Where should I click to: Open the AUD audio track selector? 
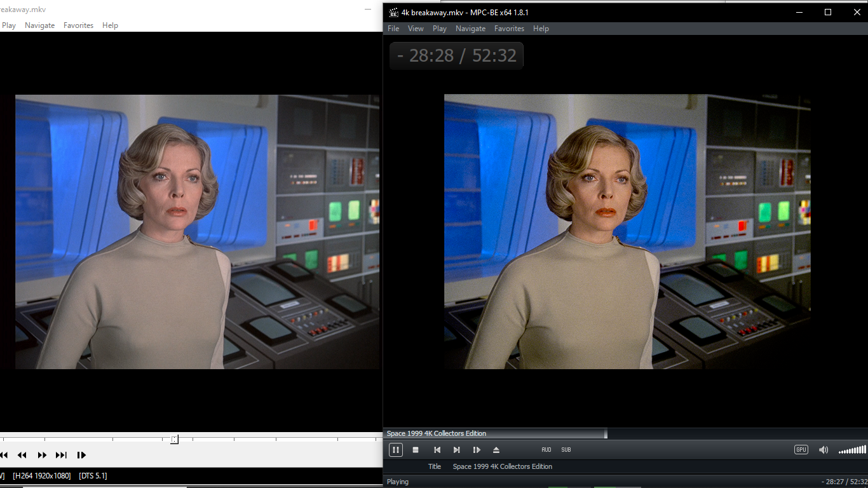coord(546,450)
